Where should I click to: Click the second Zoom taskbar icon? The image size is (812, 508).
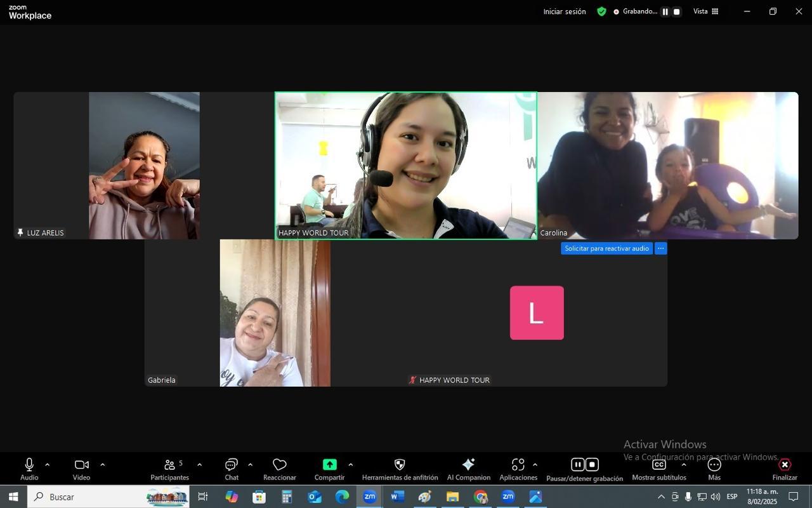508,497
